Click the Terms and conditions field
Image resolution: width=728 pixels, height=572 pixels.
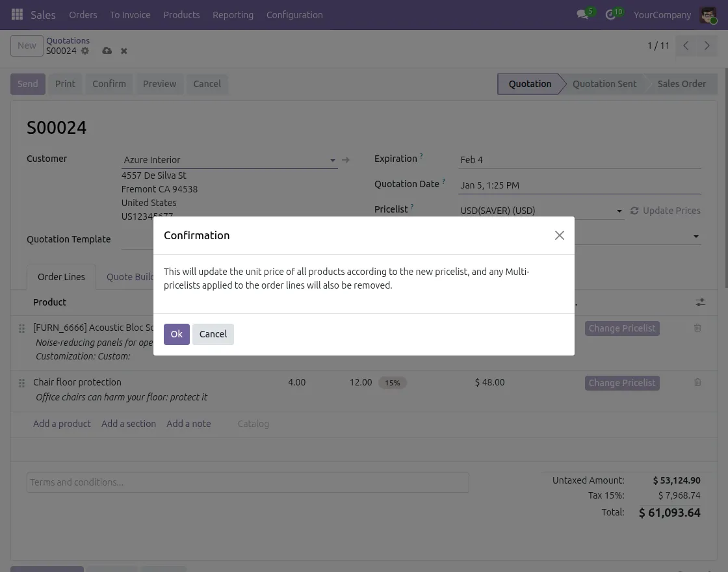click(x=248, y=482)
